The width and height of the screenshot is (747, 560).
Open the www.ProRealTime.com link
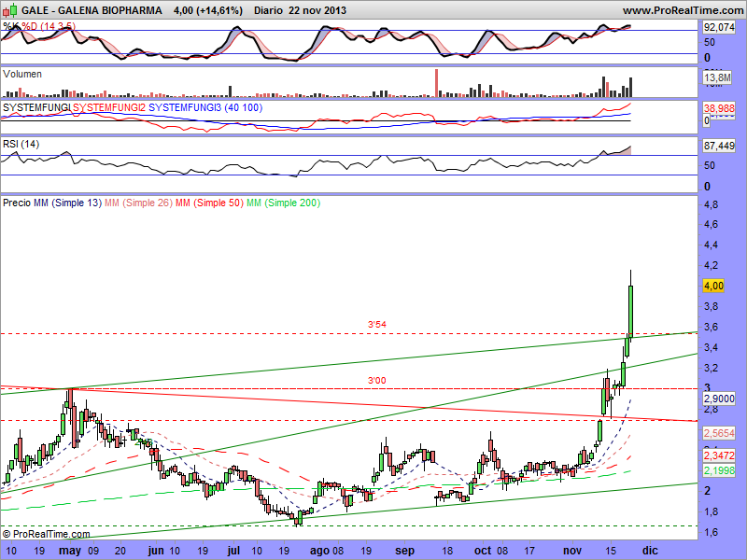tap(683, 10)
